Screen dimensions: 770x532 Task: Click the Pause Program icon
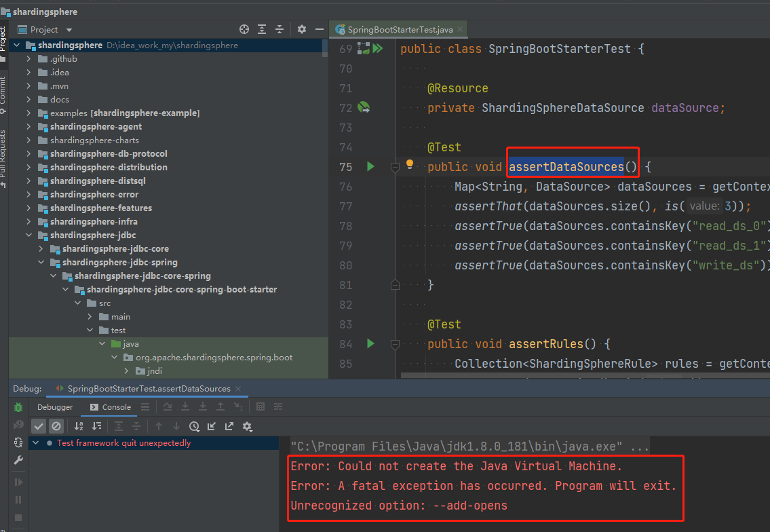[x=18, y=499]
